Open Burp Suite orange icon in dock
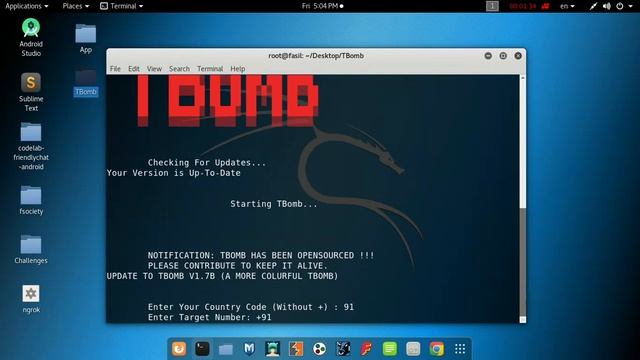Image resolution: width=640 pixels, height=360 pixels. 296,349
